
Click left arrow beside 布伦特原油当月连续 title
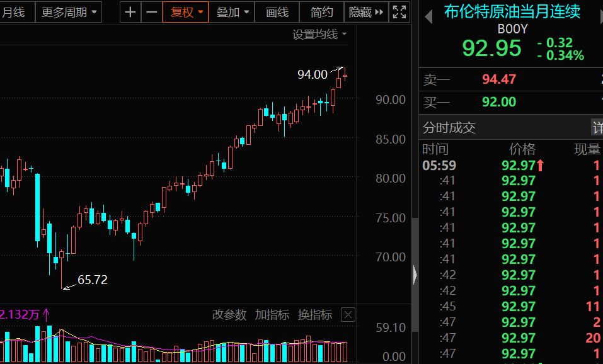pyautogui.click(x=428, y=17)
